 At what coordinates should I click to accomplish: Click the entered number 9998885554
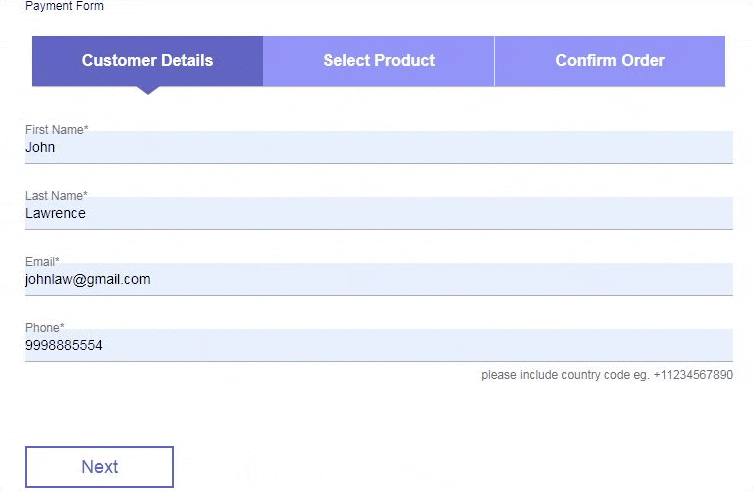click(64, 346)
